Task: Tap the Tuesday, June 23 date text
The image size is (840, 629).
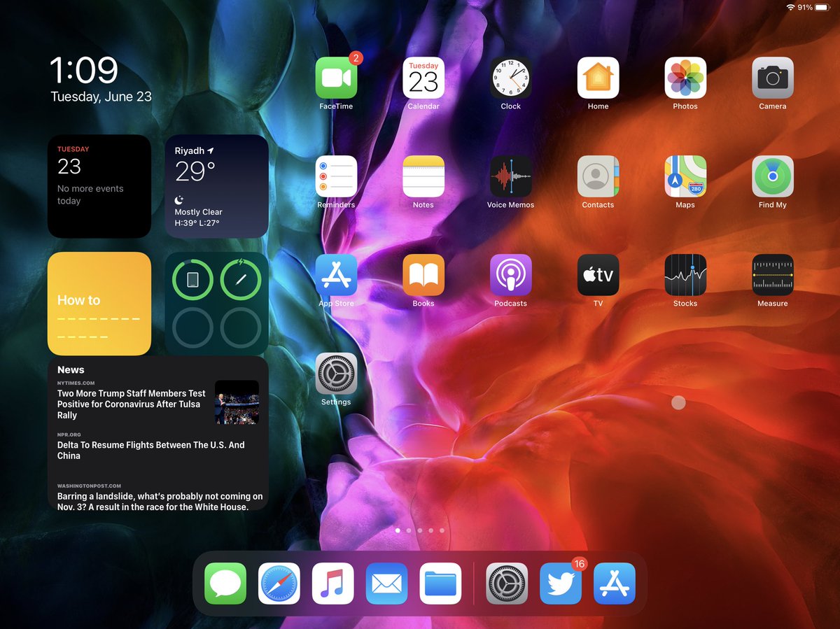Action: click(x=101, y=97)
